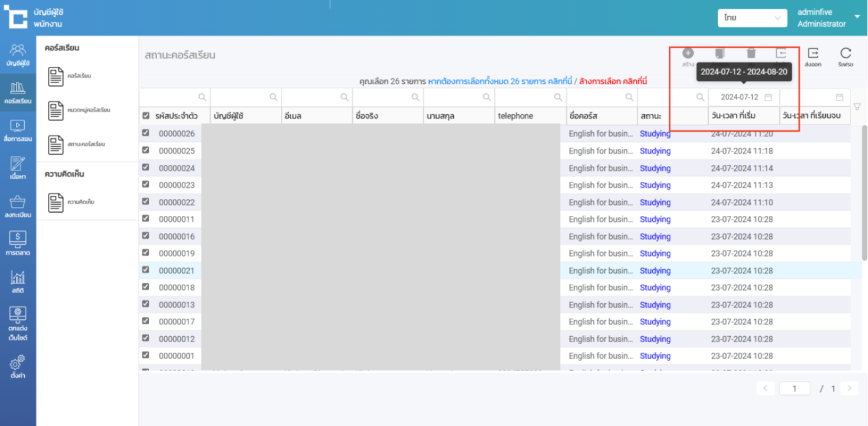The height and width of the screenshot is (426, 868).
Task: Go to the ลงทะเบียน basket icon in sidebar
Action: pyautogui.click(x=18, y=206)
